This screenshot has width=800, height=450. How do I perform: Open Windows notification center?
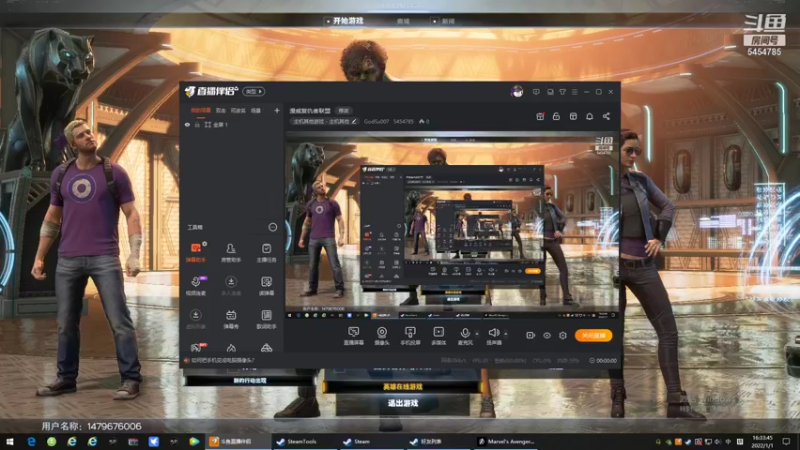[786, 441]
